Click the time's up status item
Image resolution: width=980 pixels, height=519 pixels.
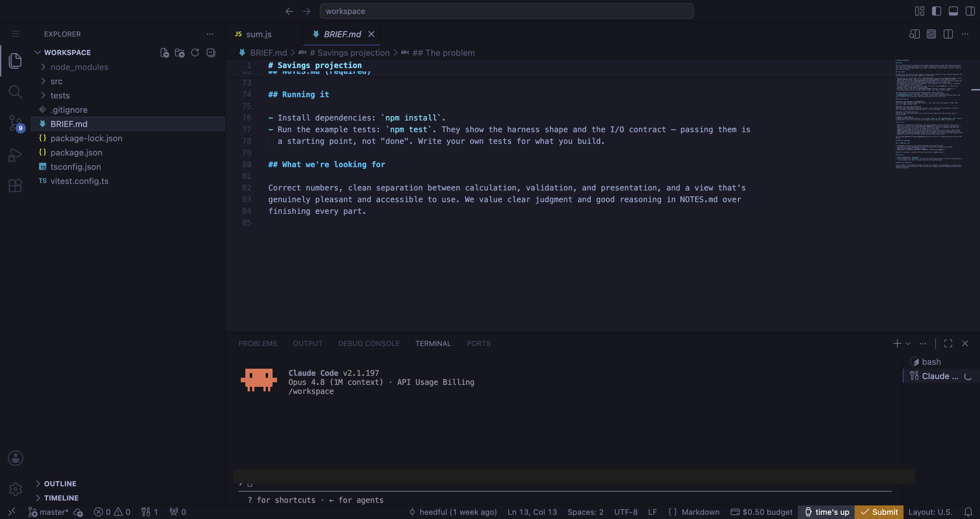(x=827, y=512)
